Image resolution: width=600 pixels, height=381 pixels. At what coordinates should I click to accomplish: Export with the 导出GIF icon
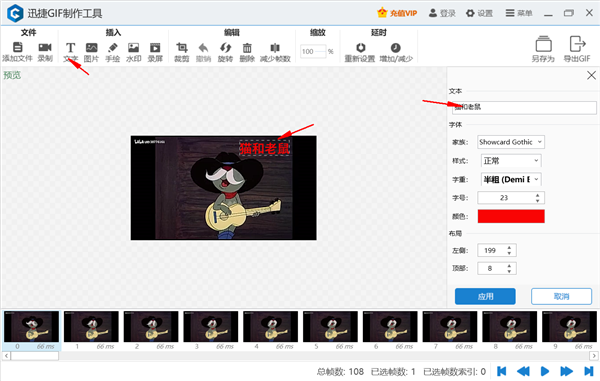pyautogui.click(x=577, y=44)
